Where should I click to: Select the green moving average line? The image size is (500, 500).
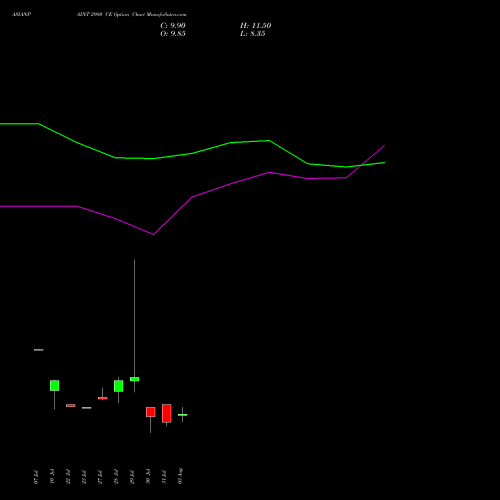tap(192, 153)
